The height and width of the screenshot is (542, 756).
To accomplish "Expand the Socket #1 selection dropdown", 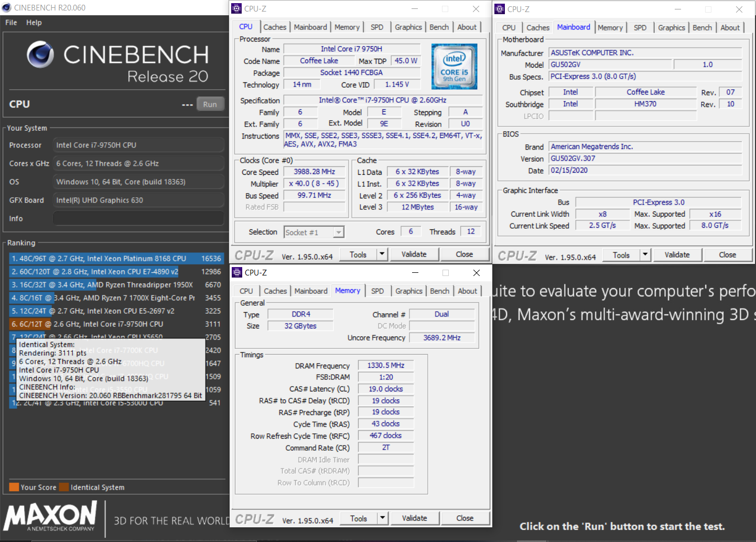I will tap(339, 232).
